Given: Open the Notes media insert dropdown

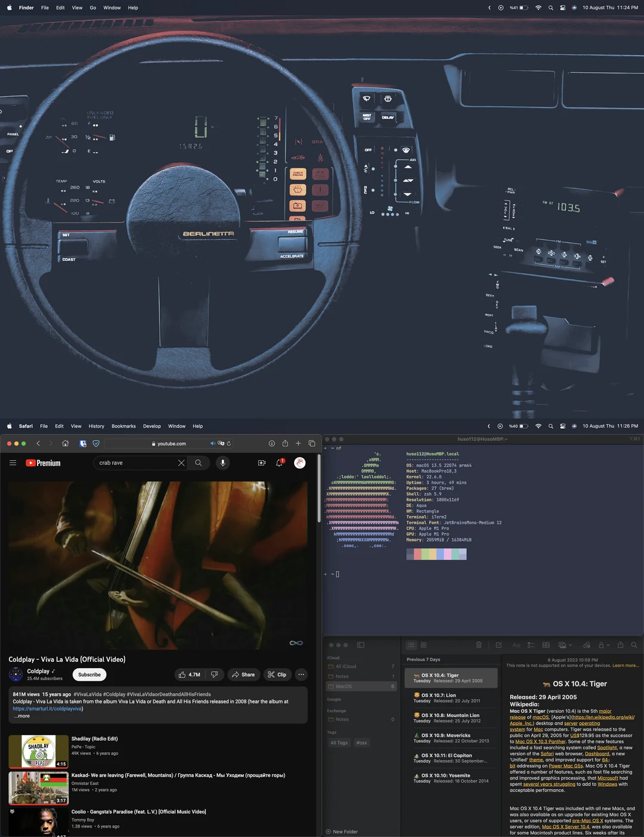Looking at the screenshot, I should [x=565, y=645].
